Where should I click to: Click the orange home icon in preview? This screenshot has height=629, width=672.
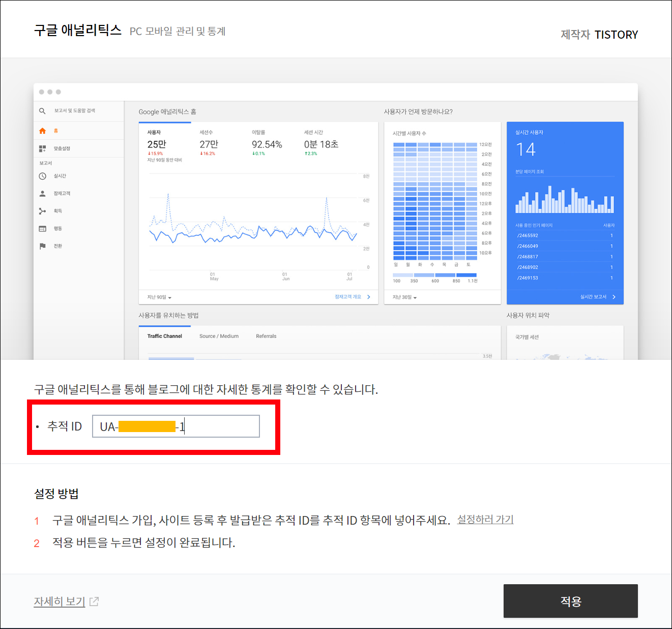pyautogui.click(x=42, y=131)
